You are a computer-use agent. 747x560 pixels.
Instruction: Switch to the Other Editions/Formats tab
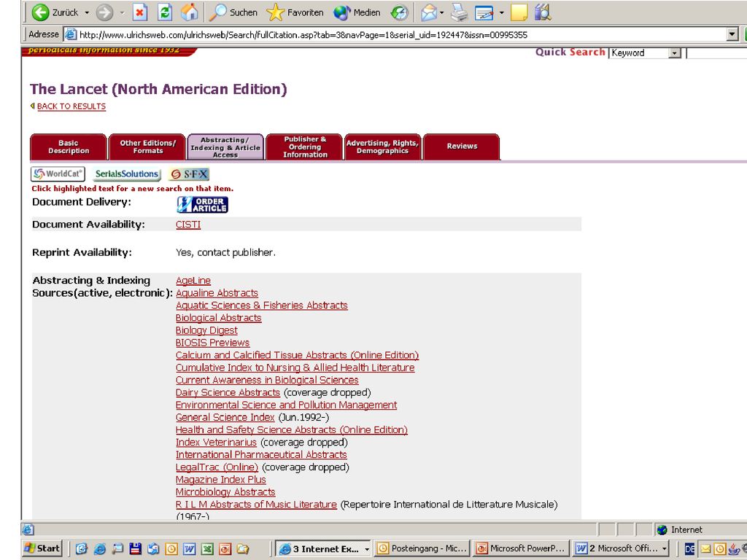pyautogui.click(x=147, y=147)
